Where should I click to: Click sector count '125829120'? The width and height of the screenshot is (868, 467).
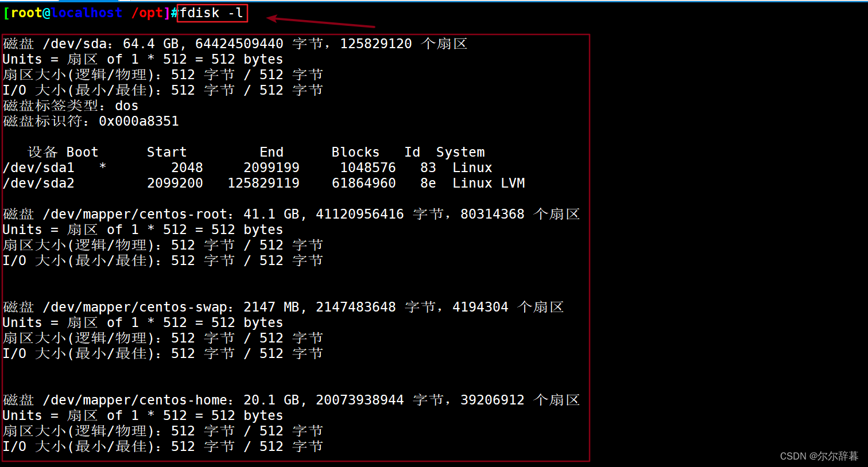[x=376, y=44]
